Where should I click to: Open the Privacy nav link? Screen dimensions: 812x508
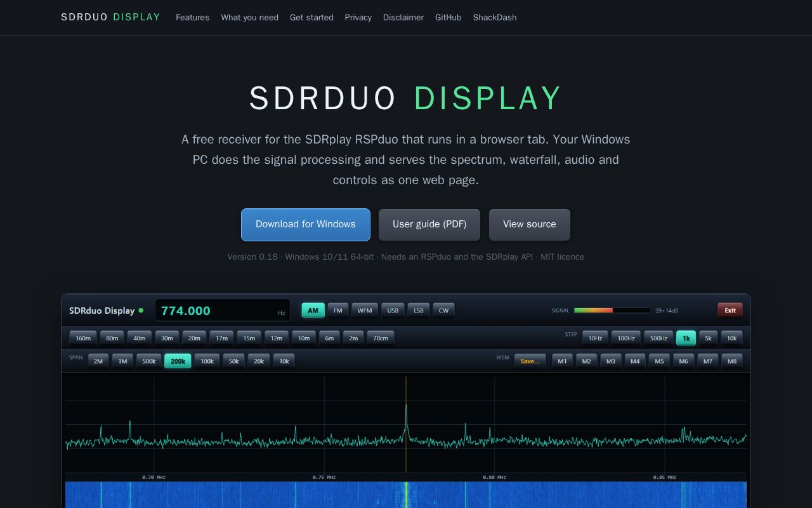pyautogui.click(x=358, y=18)
